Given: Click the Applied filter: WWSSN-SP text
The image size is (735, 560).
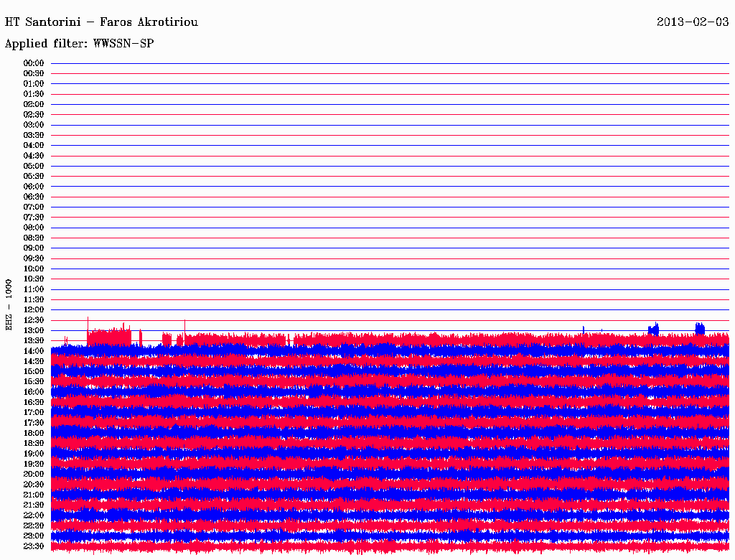Looking at the screenshot, I should 79,44.
